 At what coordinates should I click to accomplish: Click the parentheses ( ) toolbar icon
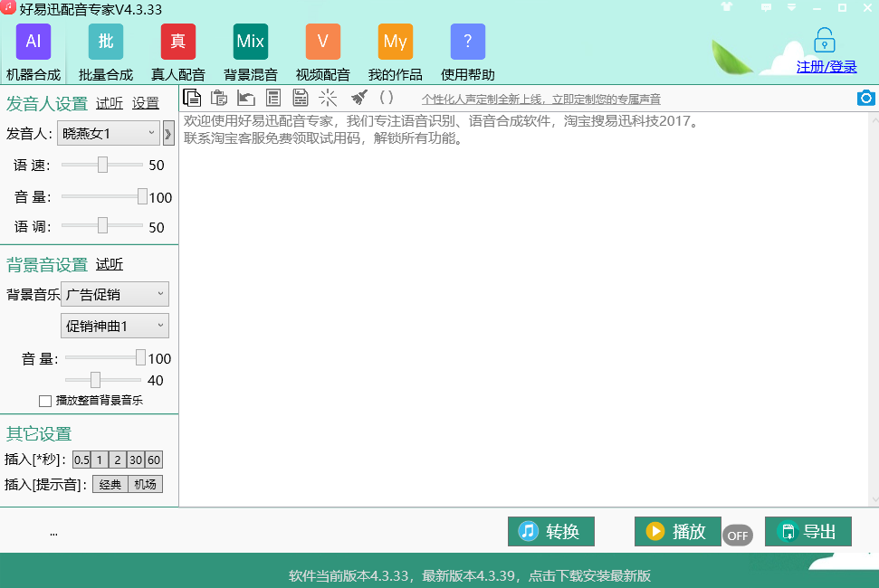coord(387,97)
